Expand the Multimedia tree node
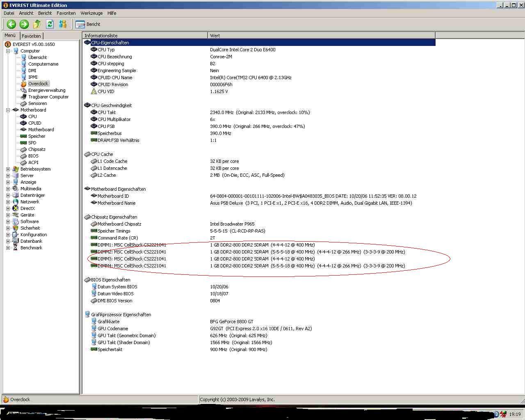The image size is (525, 420). pos(8,189)
